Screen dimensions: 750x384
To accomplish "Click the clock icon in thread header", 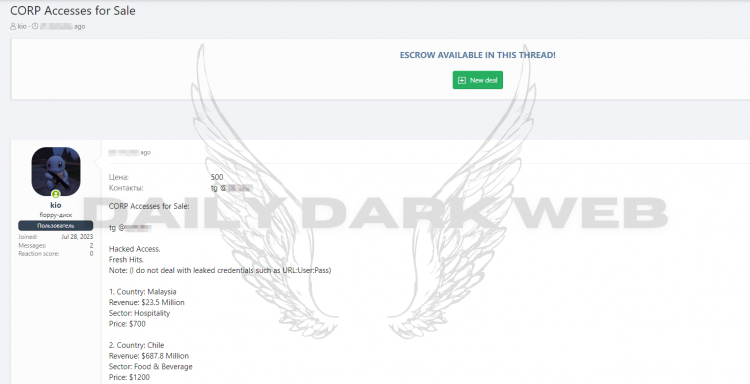I will tap(35, 26).
